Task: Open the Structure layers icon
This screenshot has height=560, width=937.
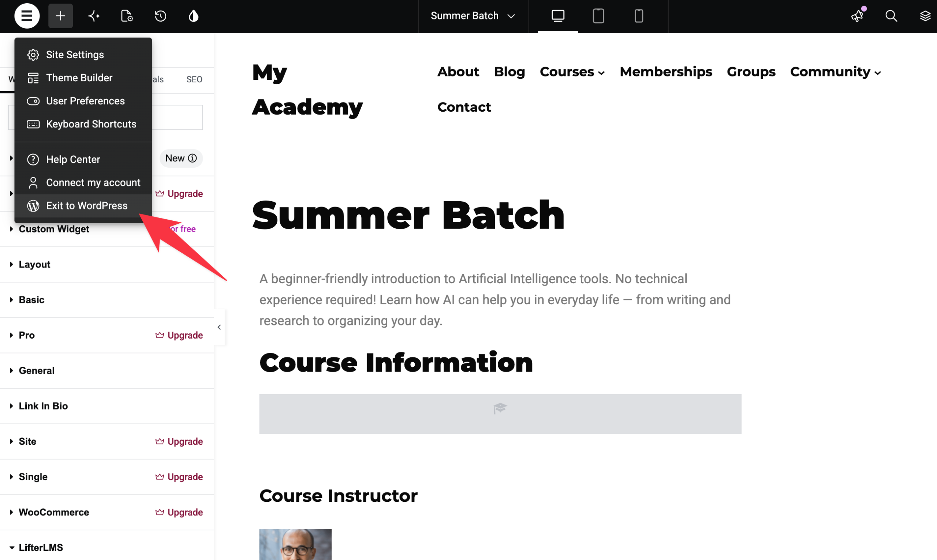Action: (925, 16)
